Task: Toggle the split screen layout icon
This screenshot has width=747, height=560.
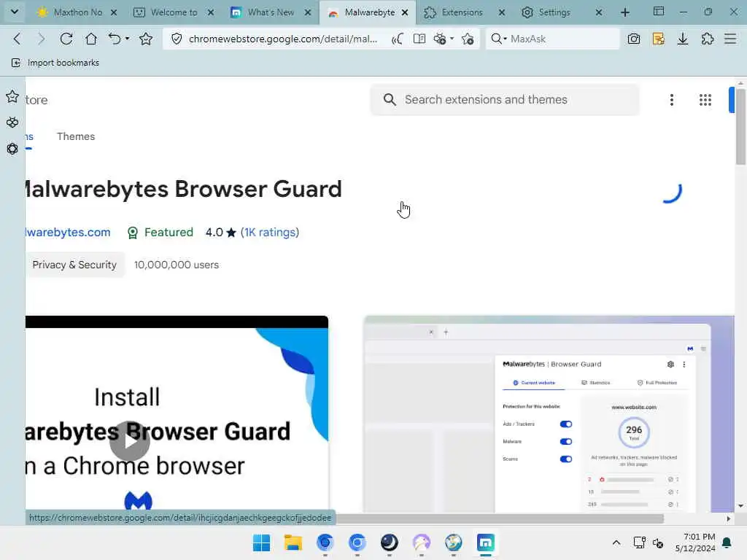Action: [x=659, y=12]
